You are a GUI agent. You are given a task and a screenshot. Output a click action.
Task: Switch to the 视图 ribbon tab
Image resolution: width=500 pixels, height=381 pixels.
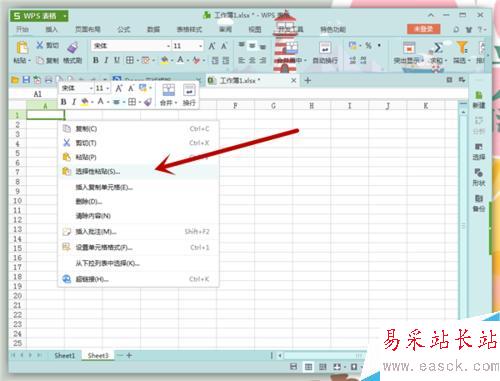255,29
